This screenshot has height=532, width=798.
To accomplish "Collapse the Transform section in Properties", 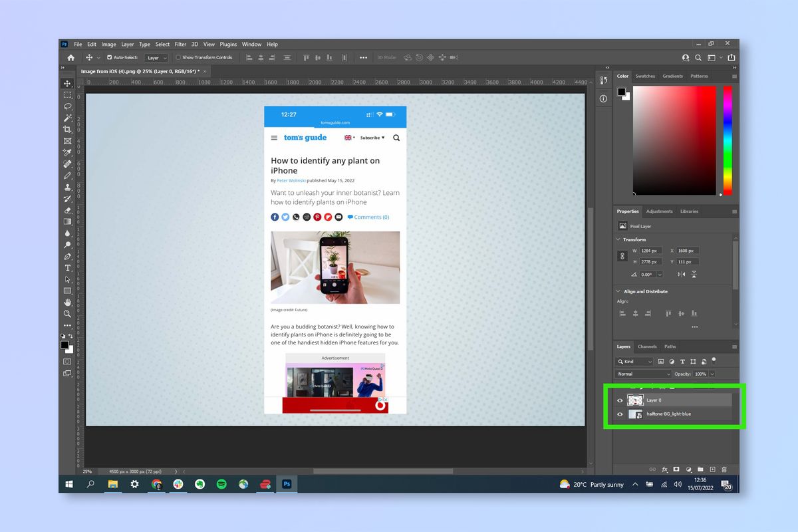I will [x=619, y=239].
